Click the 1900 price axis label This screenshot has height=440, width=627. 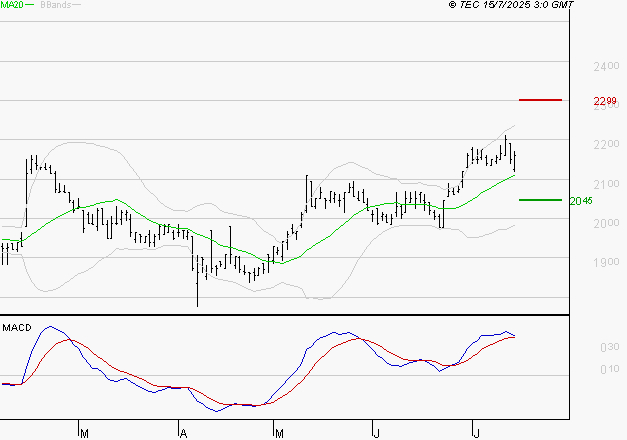pyautogui.click(x=604, y=263)
